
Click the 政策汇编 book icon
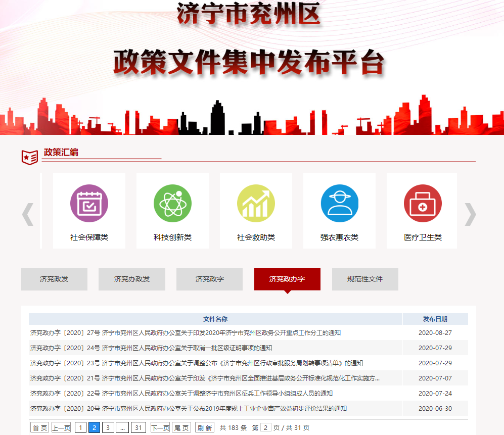[30, 157]
